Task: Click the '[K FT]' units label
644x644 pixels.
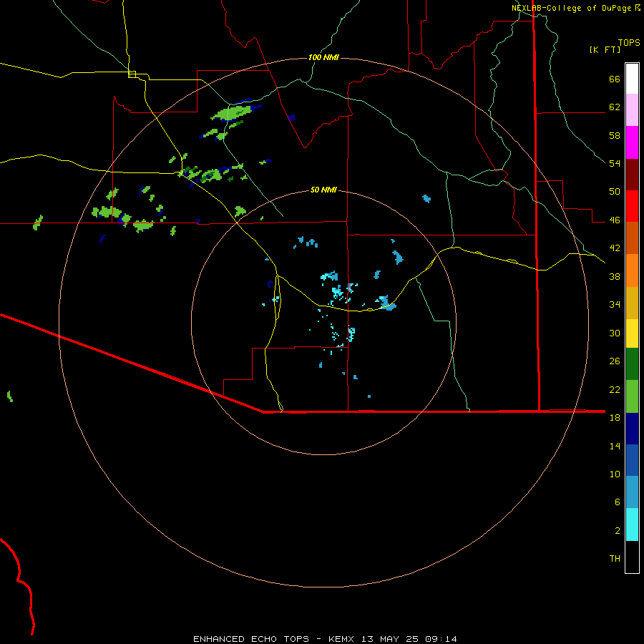Action: (605, 49)
